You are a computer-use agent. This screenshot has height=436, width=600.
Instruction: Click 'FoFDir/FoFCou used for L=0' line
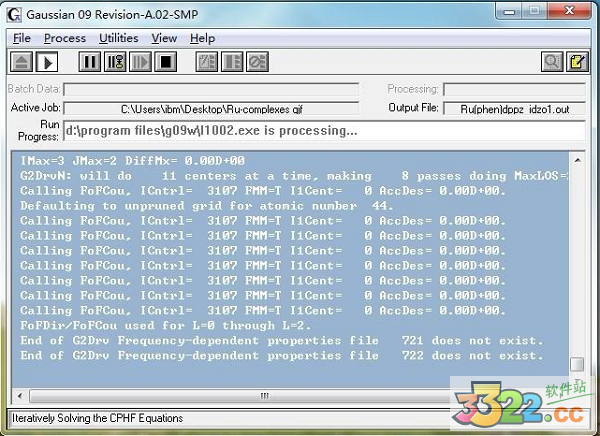point(166,326)
